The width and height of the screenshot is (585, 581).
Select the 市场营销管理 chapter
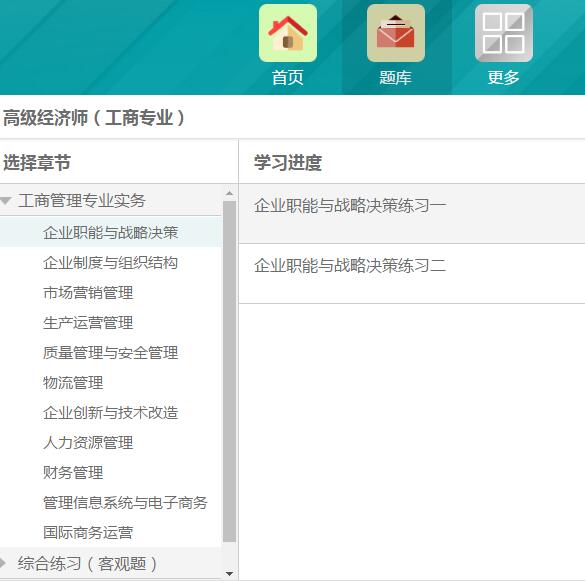coord(111,293)
